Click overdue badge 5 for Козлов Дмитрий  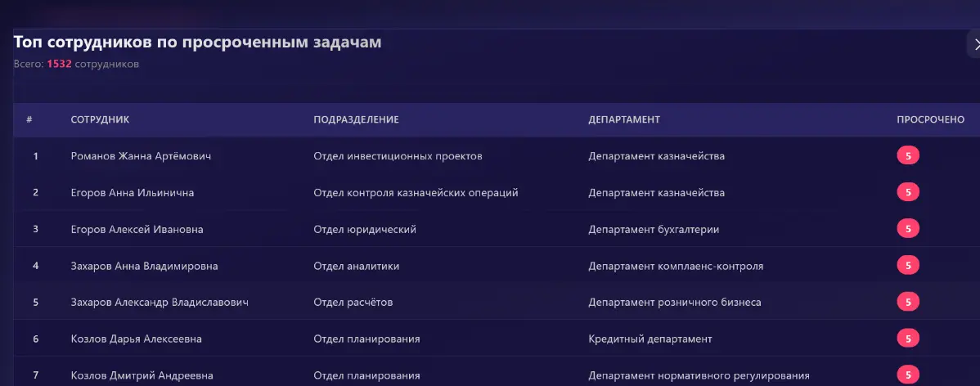(907, 375)
